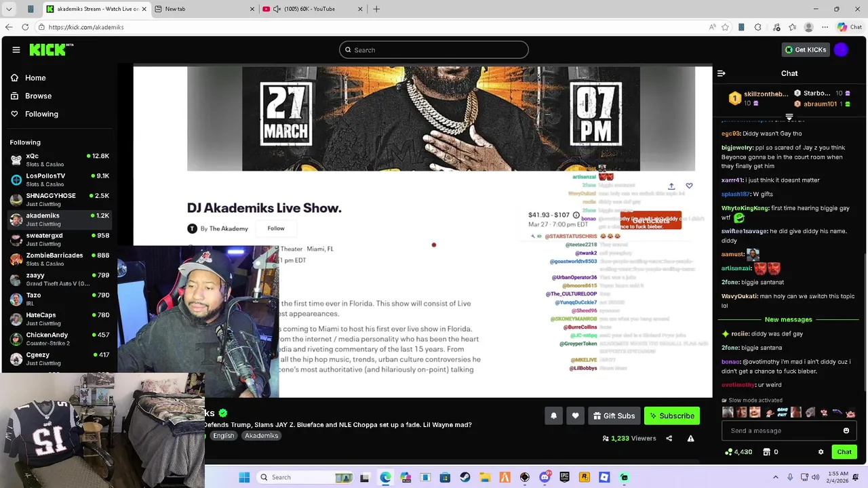The image size is (868, 488).
Task: Go to Home in sidebar
Action: 28,78
